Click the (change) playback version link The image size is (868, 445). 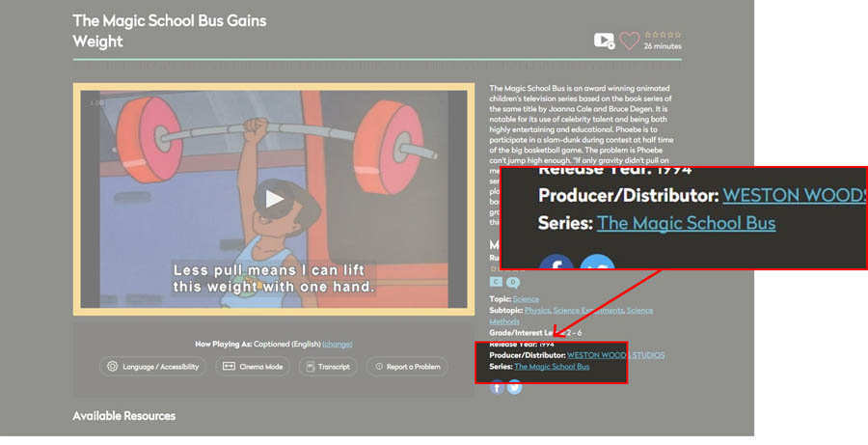[338, 345]
